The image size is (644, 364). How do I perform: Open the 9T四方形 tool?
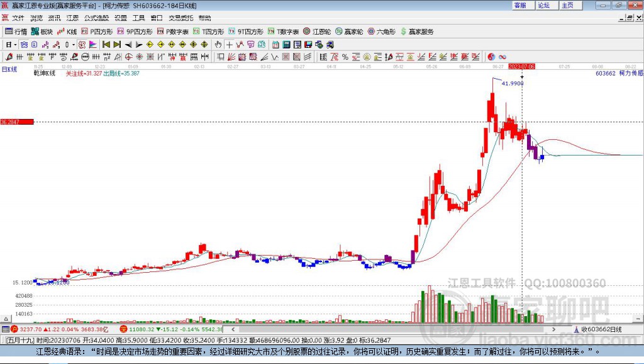pyautogui.click(x=246, y=31)
